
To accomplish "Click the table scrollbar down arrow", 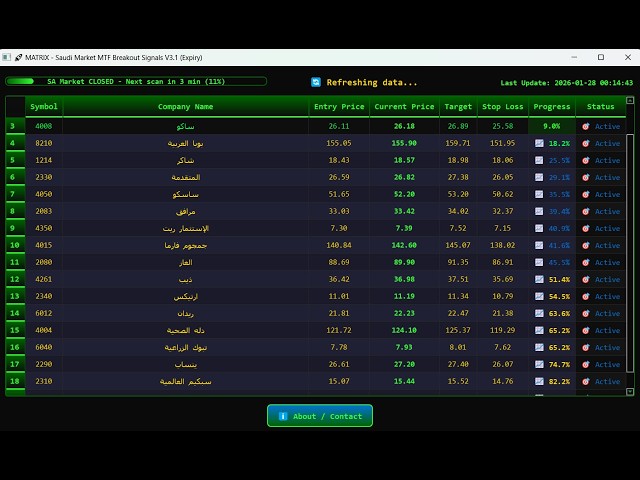I will tap(630, 392).
